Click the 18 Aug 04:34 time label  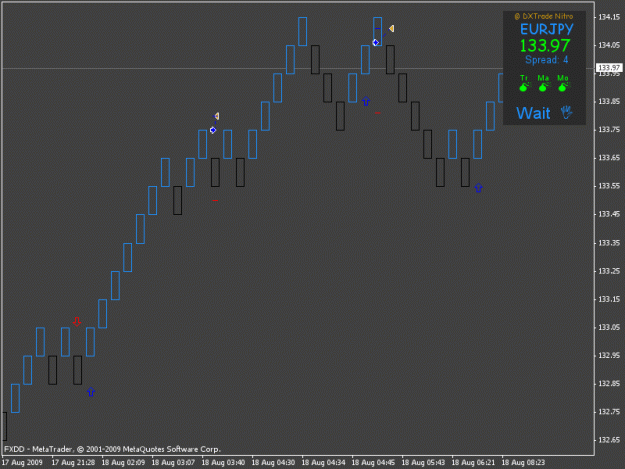pos(323,463)
